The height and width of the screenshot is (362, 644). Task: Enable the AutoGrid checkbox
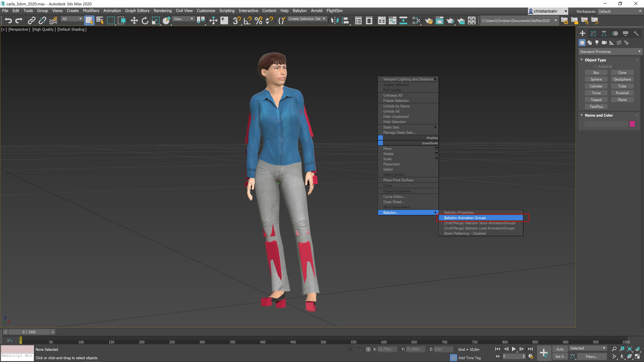[x=595, y=67]
